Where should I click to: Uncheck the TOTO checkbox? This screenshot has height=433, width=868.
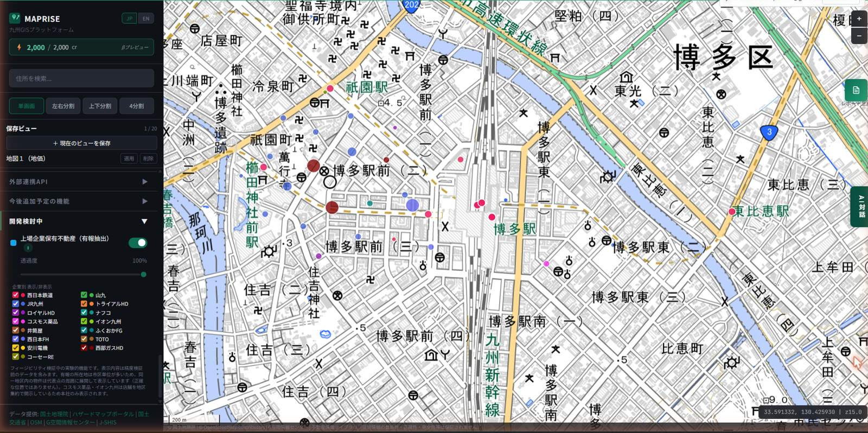[x=84, y=339]
